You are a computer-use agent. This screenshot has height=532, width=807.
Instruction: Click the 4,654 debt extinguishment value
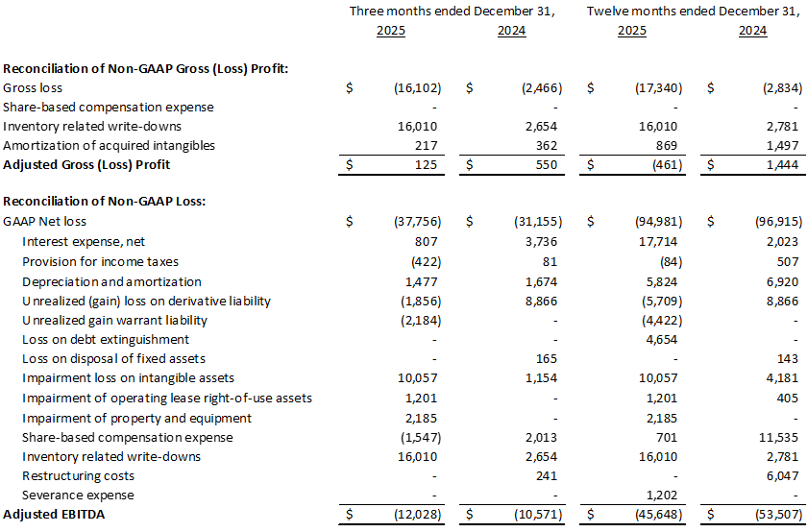(x=665, y=339)
